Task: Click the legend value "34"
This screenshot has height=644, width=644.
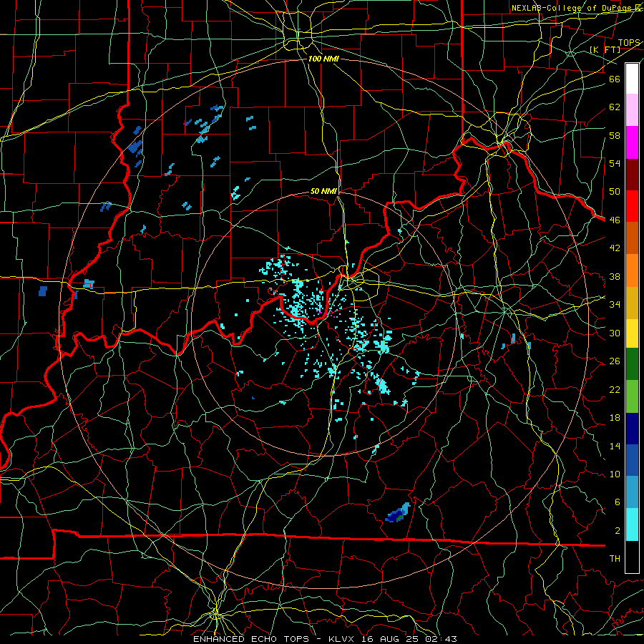Action: [x=615, y=305]
